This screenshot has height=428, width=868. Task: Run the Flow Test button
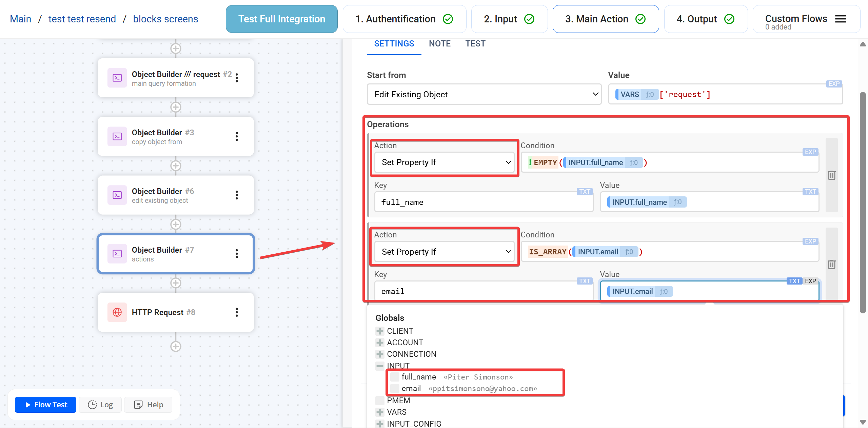(46, 405)
